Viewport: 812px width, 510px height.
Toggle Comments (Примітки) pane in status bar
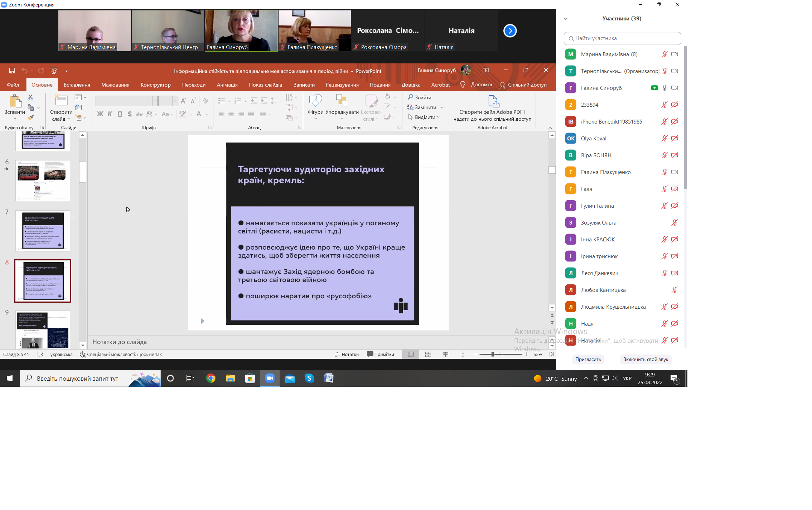[x=381, y=354]
